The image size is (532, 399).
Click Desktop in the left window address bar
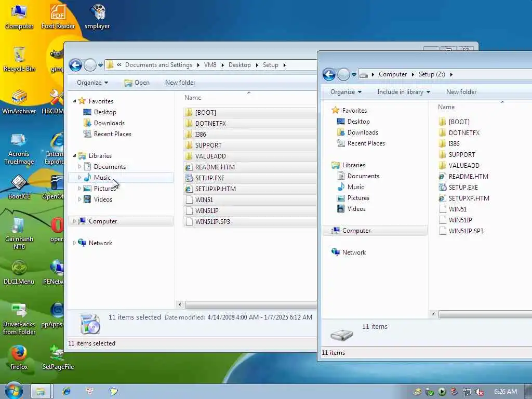tap(240, 65)
